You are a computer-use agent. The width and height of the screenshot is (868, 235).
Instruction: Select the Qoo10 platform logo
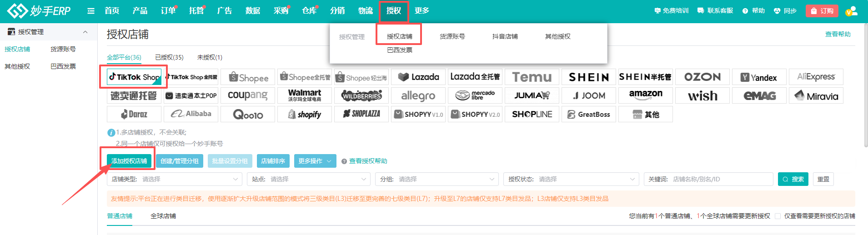(x=248, y=114)
